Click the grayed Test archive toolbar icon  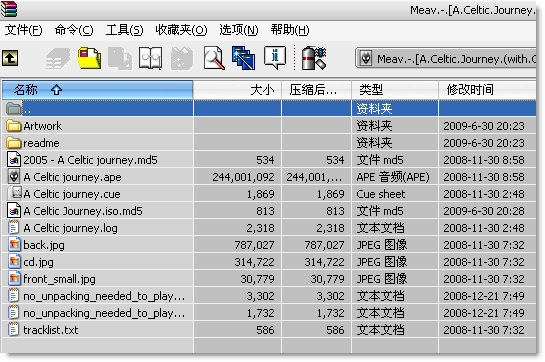coord(120,58)
